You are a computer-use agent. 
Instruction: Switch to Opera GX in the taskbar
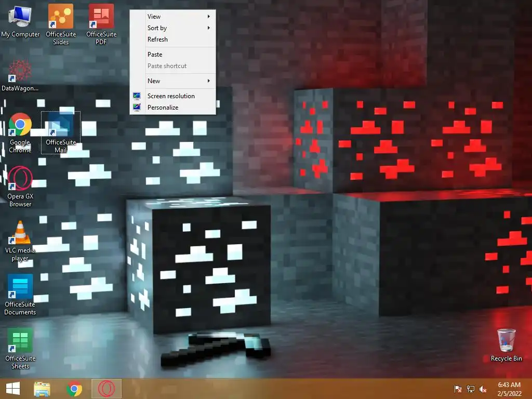(106, 389)
